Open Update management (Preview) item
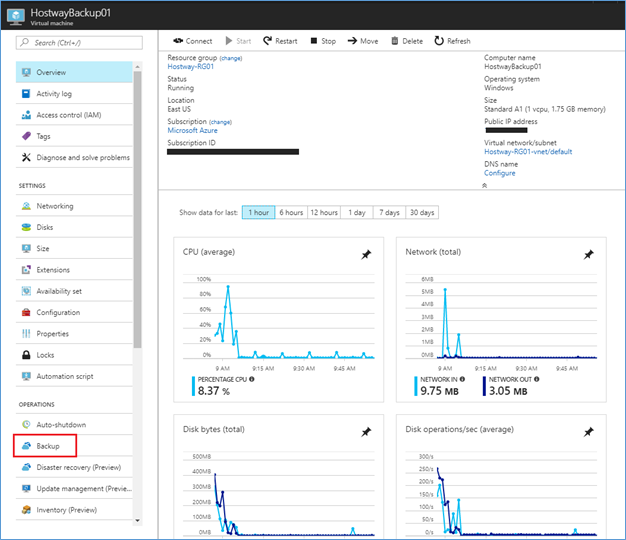The height and width of the screenshot is (540, 626). tap(74, 489)
